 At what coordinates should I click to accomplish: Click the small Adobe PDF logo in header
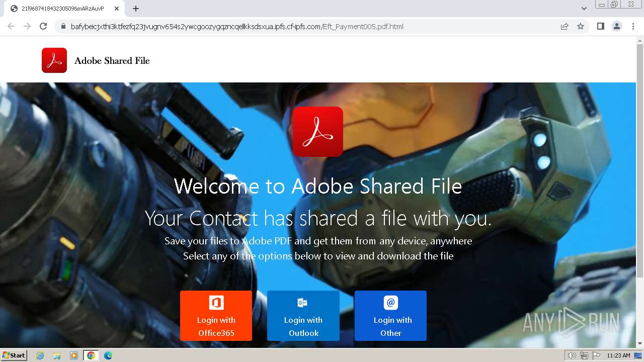coord(54,60)
